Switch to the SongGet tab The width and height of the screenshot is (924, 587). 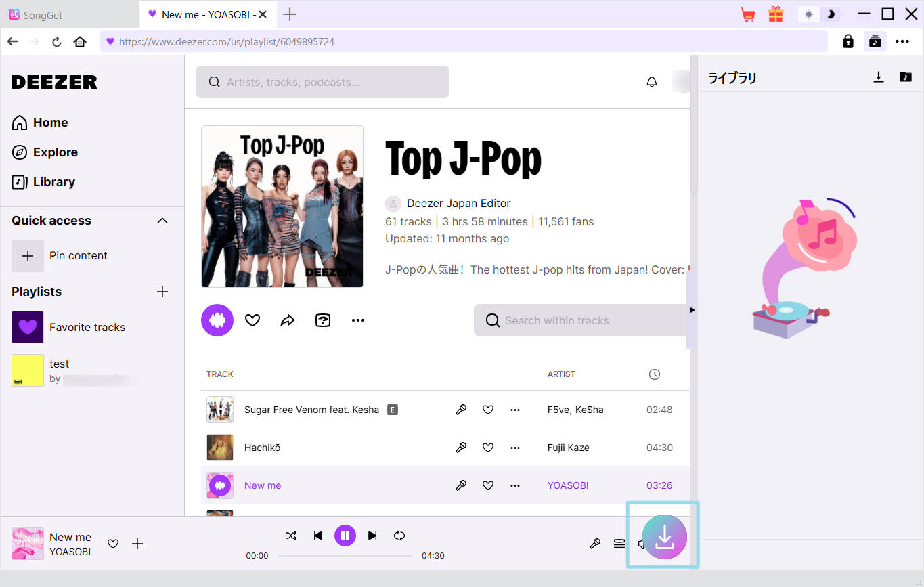(x=69, y=14)
